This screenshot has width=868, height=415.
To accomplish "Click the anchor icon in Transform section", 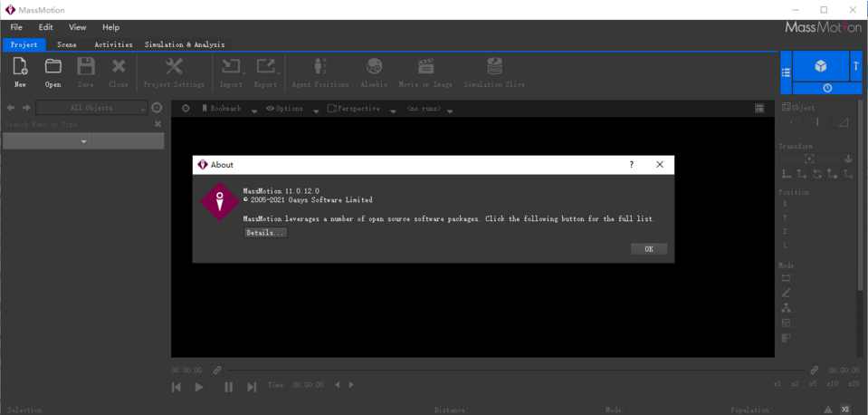I will pyautogui.click(x=847, y=159).
